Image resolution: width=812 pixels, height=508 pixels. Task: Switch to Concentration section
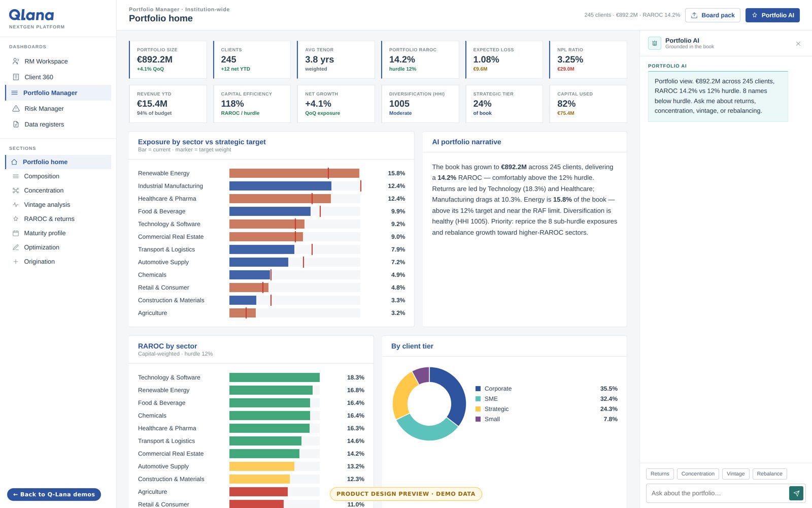tap(58, 190)
